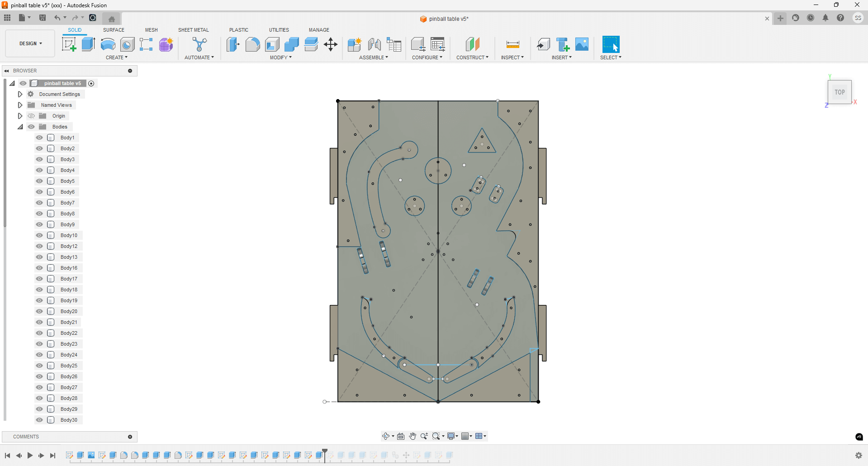Select the Measure tool
The width and height of the screenshot is (868, 466).
click(512, 44)
